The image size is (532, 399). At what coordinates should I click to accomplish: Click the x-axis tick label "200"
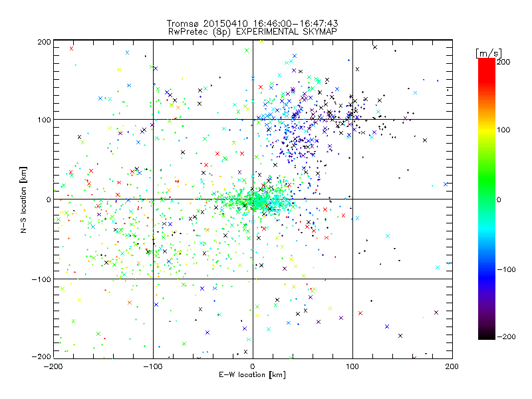pyautogui.click(x=452, y=366)
